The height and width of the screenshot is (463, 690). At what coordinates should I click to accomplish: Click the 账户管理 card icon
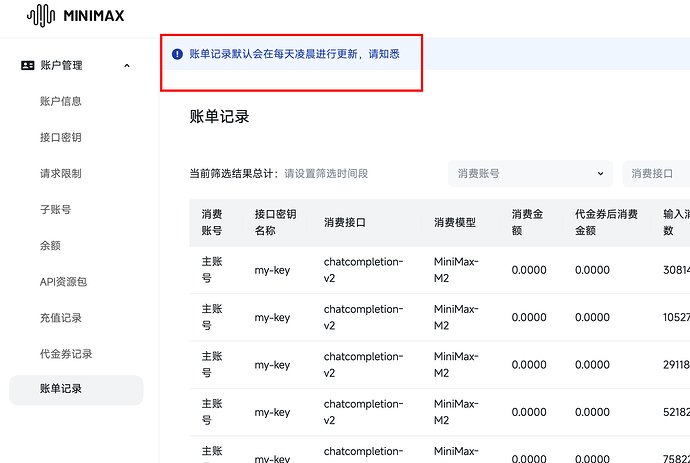[27, 66]
